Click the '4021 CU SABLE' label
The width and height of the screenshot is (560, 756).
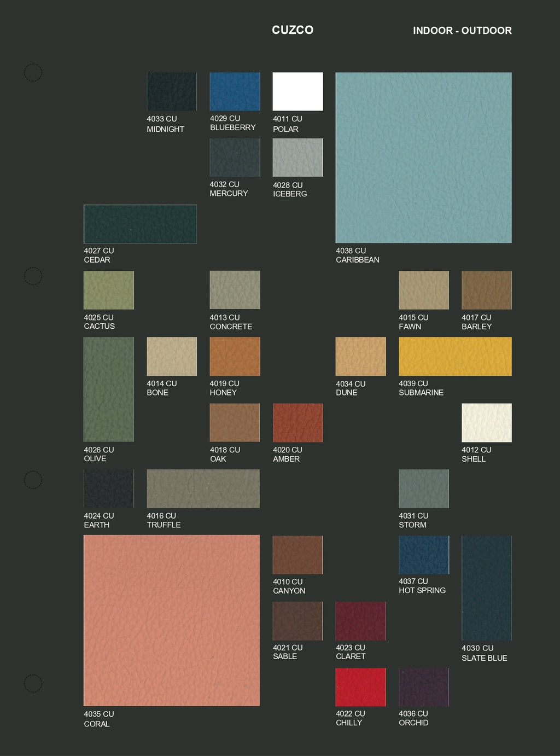pyautogui.click(x=288, y=652)
